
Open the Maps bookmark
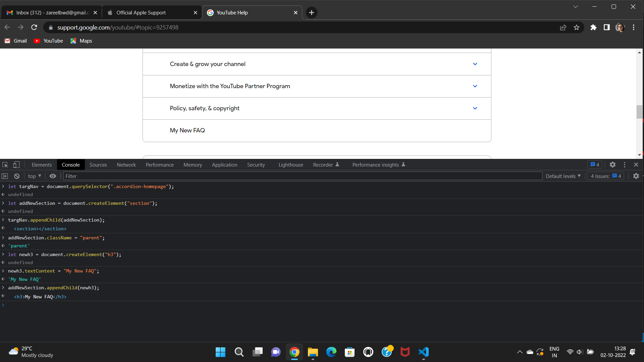pos(81,41)
